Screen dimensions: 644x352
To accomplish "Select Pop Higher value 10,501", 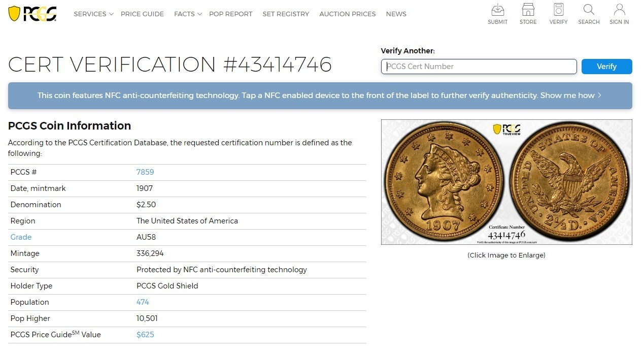I will pos(148,318).
